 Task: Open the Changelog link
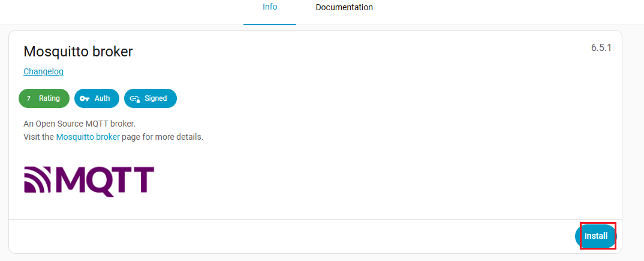point(44,71)
